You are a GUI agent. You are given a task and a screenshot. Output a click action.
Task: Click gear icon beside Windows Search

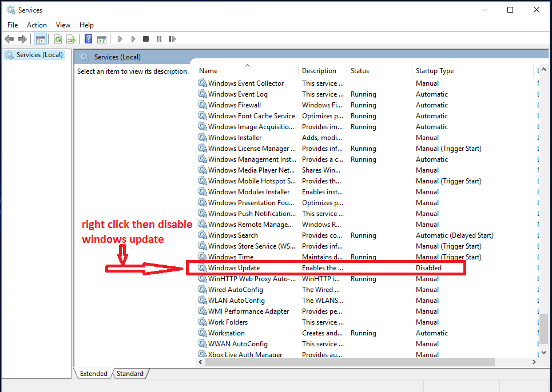202,235
